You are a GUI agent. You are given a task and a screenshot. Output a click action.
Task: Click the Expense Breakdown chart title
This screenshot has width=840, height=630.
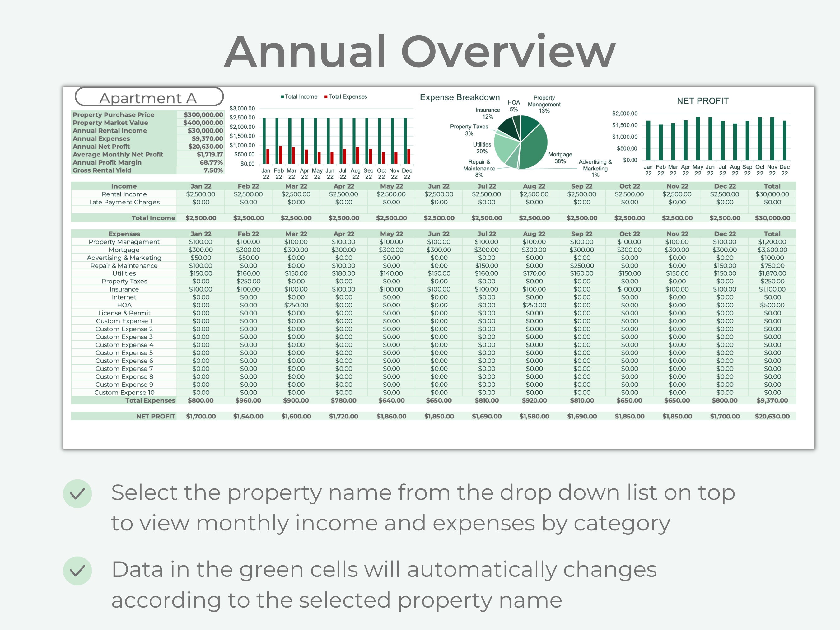click(x=460, y=98)
